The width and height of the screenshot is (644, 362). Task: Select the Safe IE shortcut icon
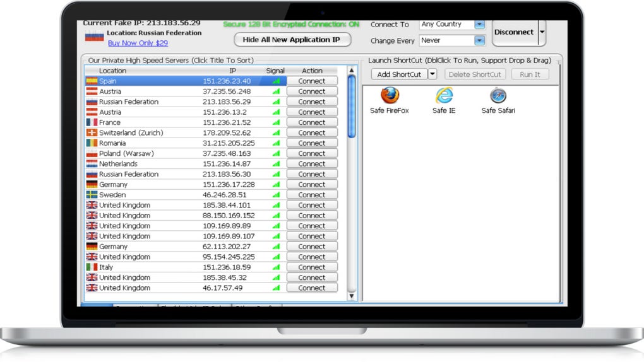click(444, 96)
